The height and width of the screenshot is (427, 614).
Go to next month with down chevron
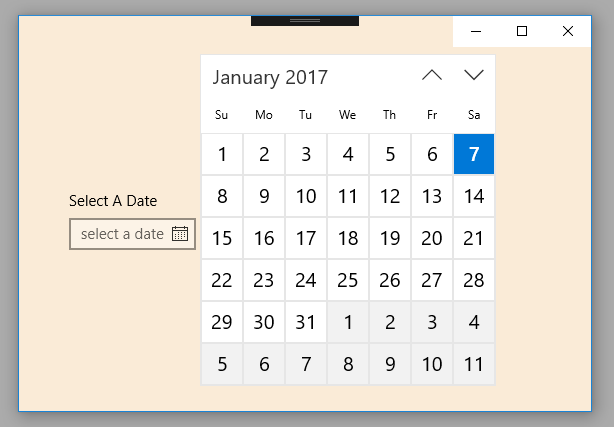point(474,76)
